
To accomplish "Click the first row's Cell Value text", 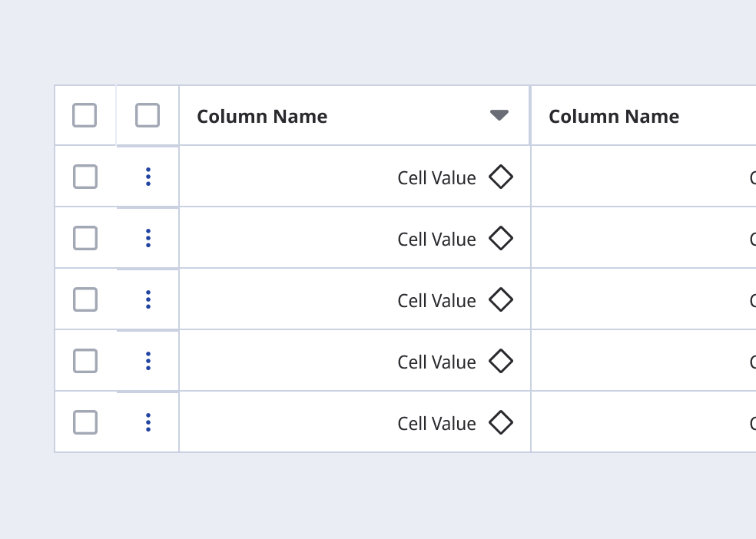I will (436, 178).
